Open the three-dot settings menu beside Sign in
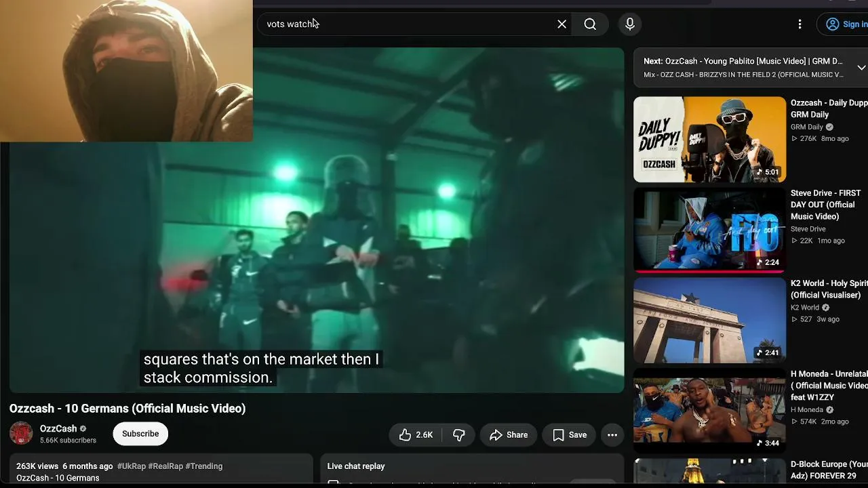868x488 pixels. 800,24
